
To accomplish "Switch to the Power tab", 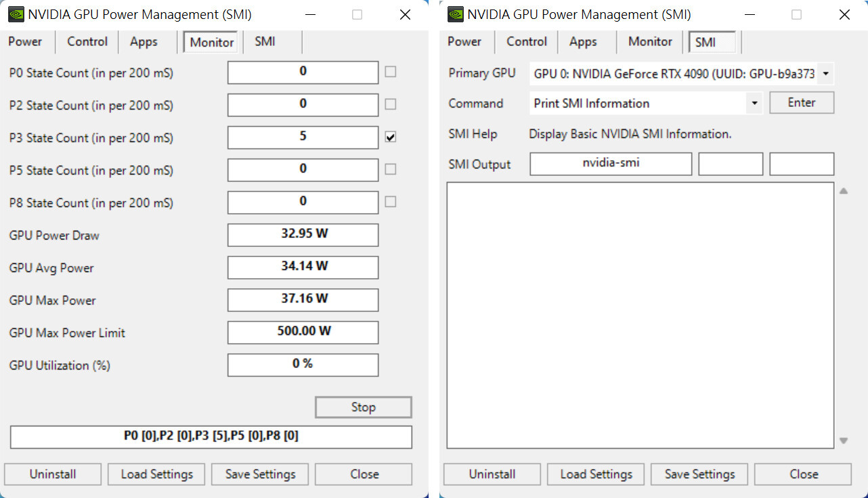I will (26, 41).
